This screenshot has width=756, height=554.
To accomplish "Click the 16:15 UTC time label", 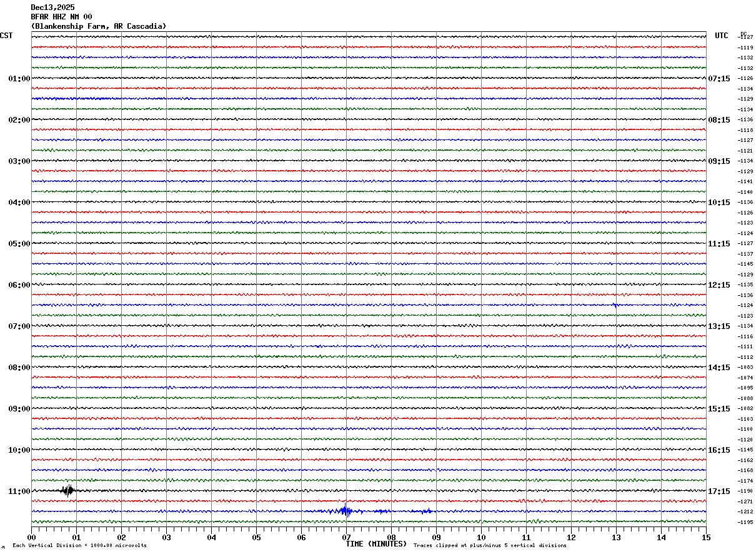I will (x=719, y=450).
